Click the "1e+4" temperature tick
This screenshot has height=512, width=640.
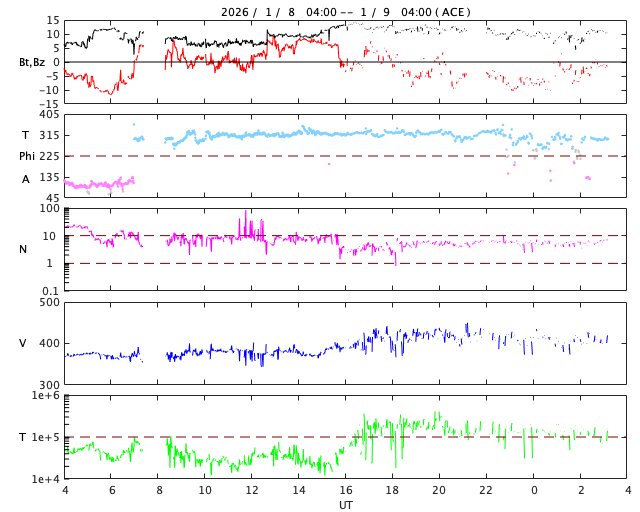[46, 479]
